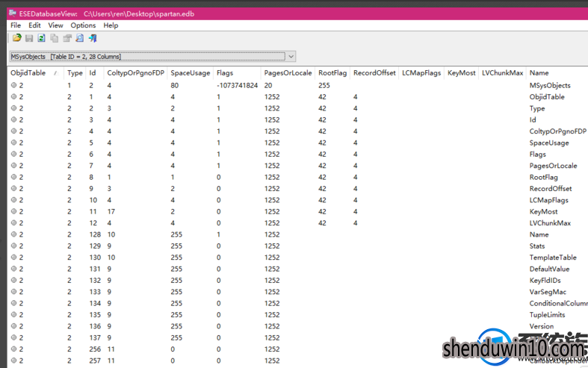Click the Properties toolbar icon
588x368 pixels.
click(67, 38)
